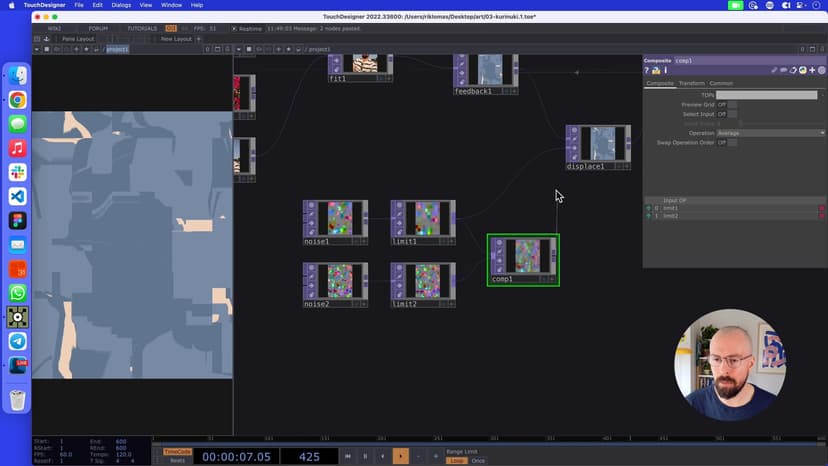Open the Dialogs menu
This screenshot has height=466, width=828.
121,5
